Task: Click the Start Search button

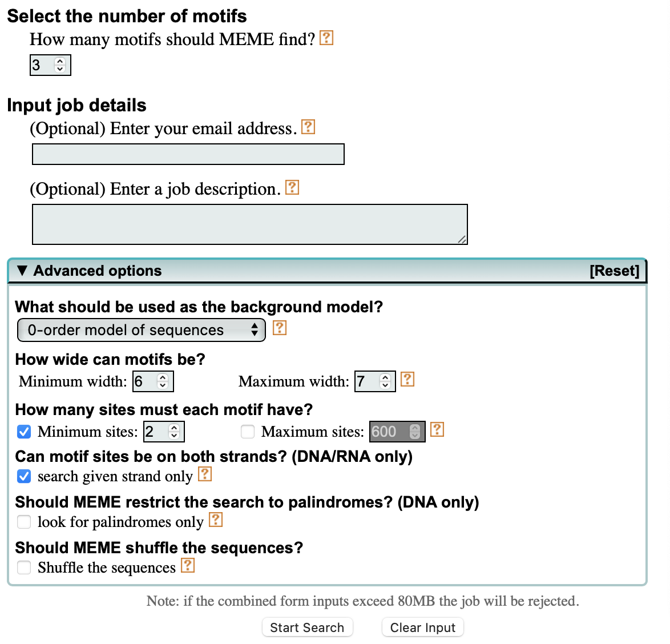Action: pyautogui.click(x=307, y=627)
